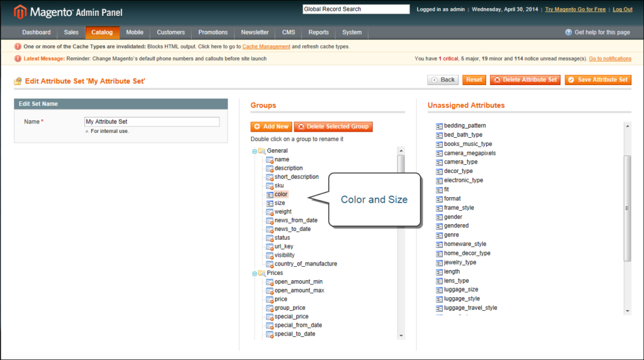
Task: Open the Customers menu
Action: (171, 32)
